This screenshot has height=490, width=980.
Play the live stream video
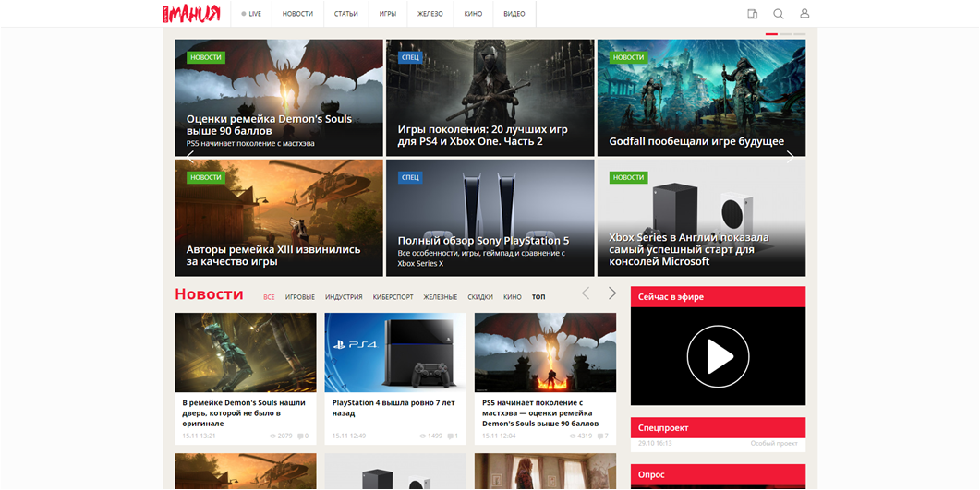pos(718,356)
